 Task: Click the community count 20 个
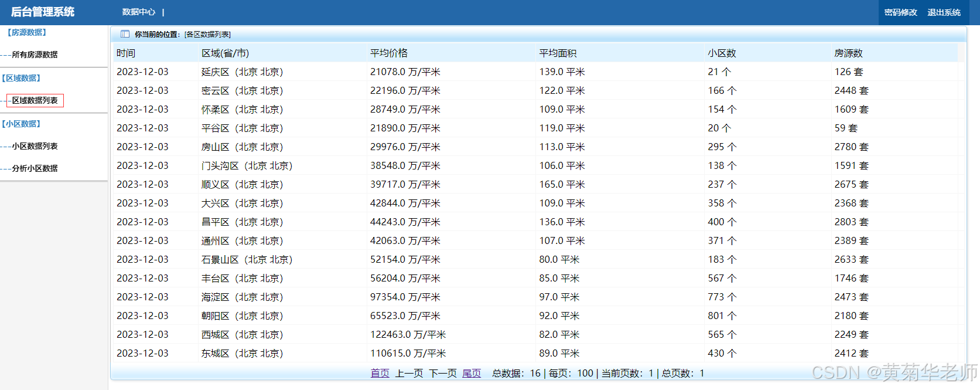(x=719, y=128)
